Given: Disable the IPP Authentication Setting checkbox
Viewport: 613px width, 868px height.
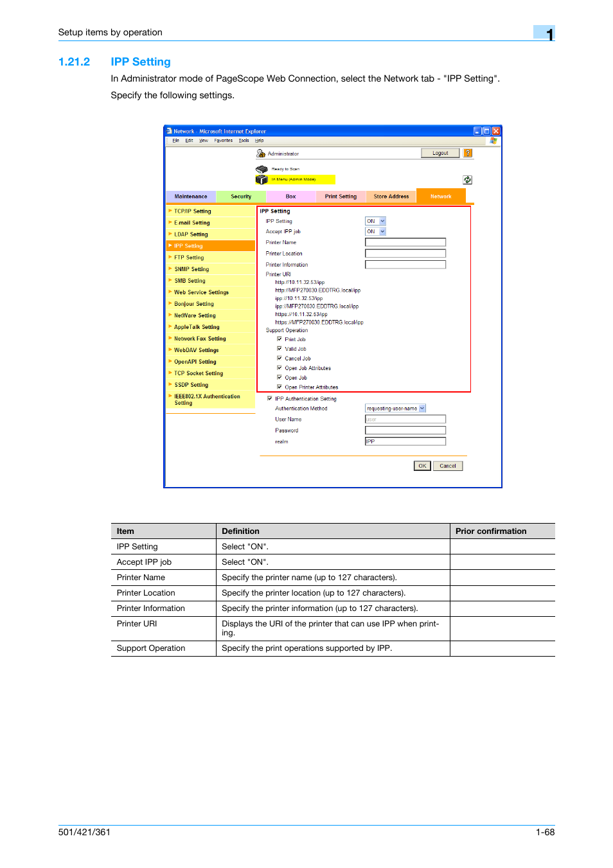Looking at the screenshot, I should tap(270, 398).
